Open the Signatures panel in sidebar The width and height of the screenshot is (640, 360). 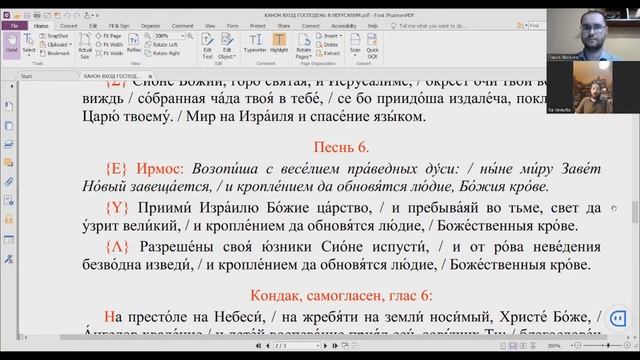pos(9,258)
